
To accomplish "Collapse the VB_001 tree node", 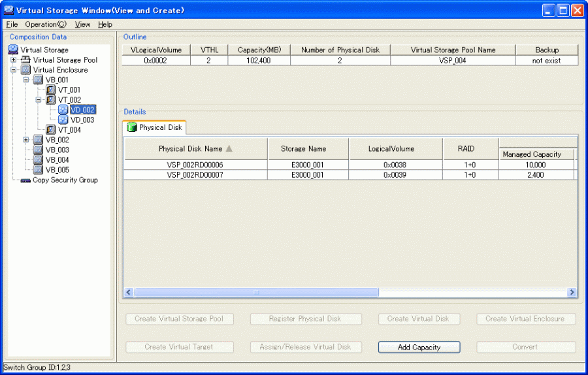I will pos(26,80).
